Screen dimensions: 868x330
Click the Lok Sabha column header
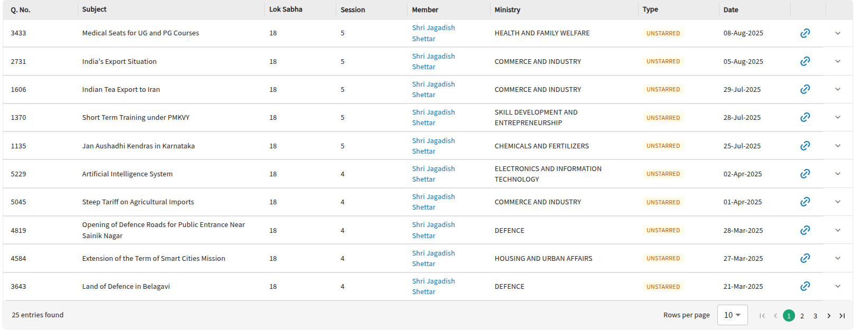pyautogui.click(x=286, y=10)
